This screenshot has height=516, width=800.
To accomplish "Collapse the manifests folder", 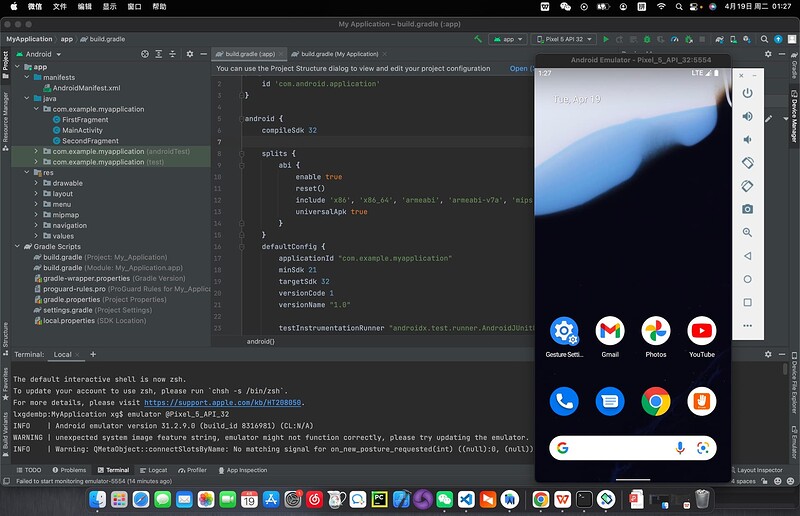I will [27, 77].
